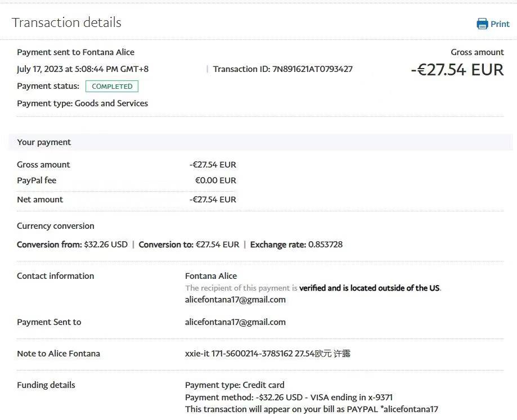Click the note text with order number
The width and height of the screenshot is (517, 420).
267,354
